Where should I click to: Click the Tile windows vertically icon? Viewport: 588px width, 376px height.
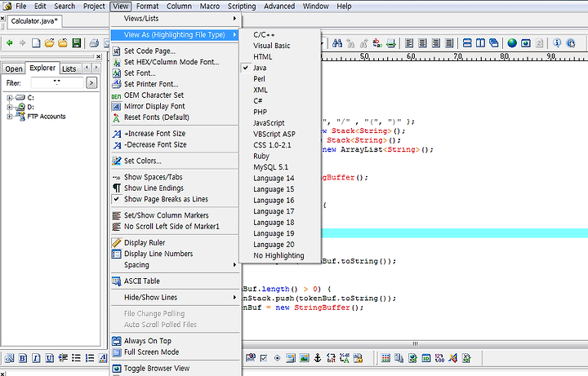pyautogui.click(x=480, y=43)
